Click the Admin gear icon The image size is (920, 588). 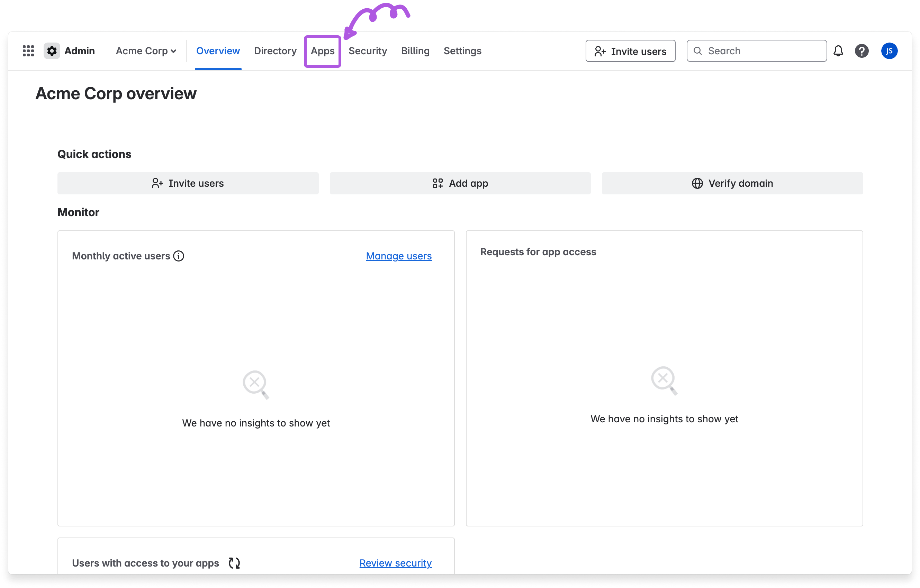(x=52, y=51)
